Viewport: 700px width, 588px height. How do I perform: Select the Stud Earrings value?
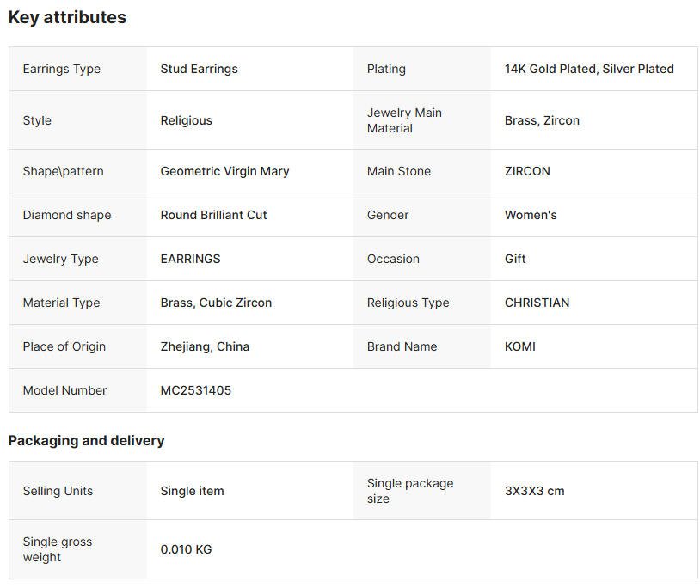(x=199, y=69)
